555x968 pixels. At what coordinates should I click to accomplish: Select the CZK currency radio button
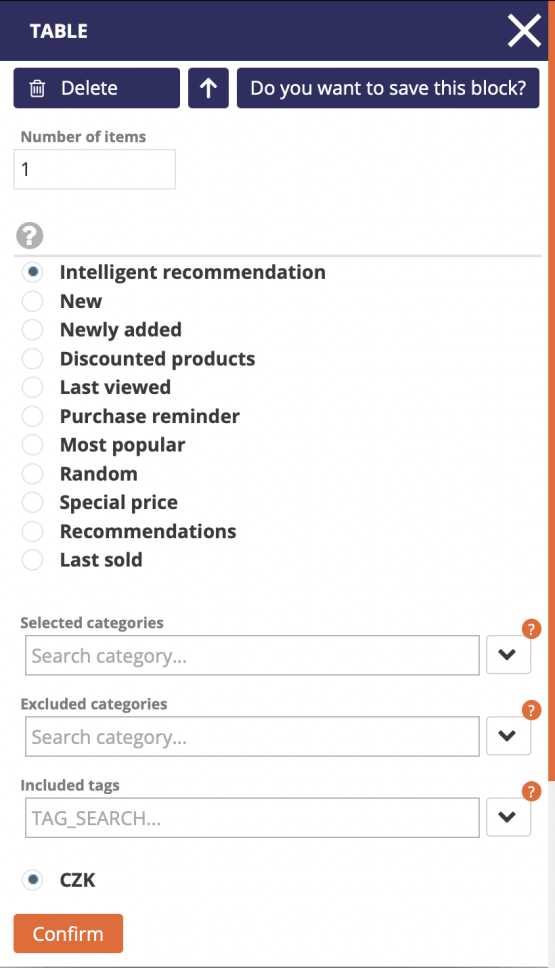32,880
